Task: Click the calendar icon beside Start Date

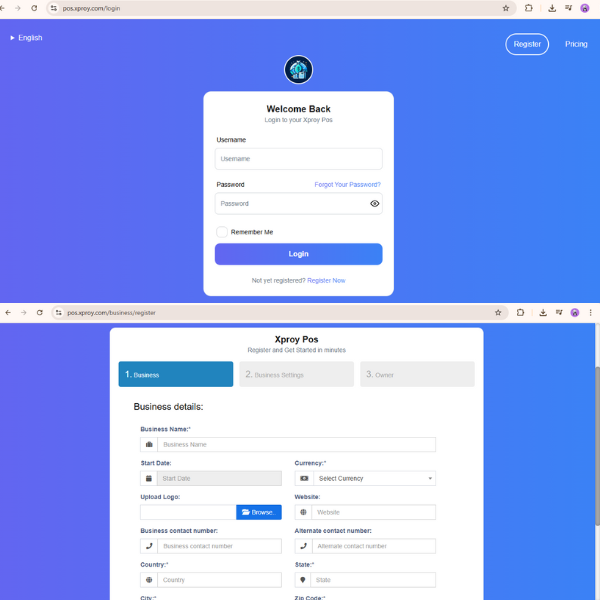Action: [149, 478]
